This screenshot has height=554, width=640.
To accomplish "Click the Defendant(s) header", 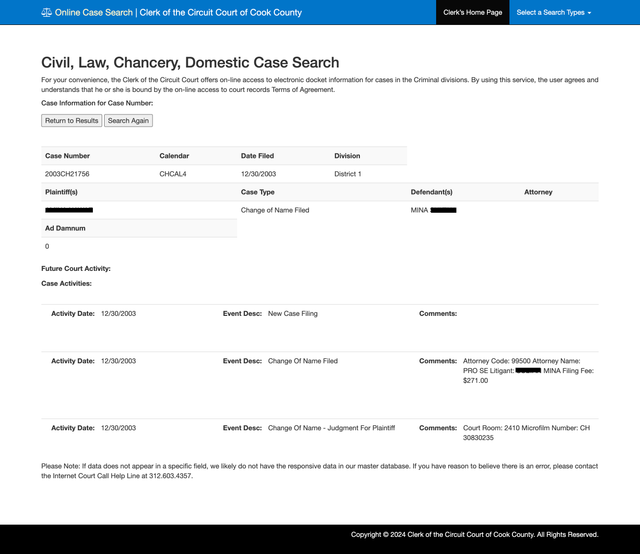I will [431, 192].
